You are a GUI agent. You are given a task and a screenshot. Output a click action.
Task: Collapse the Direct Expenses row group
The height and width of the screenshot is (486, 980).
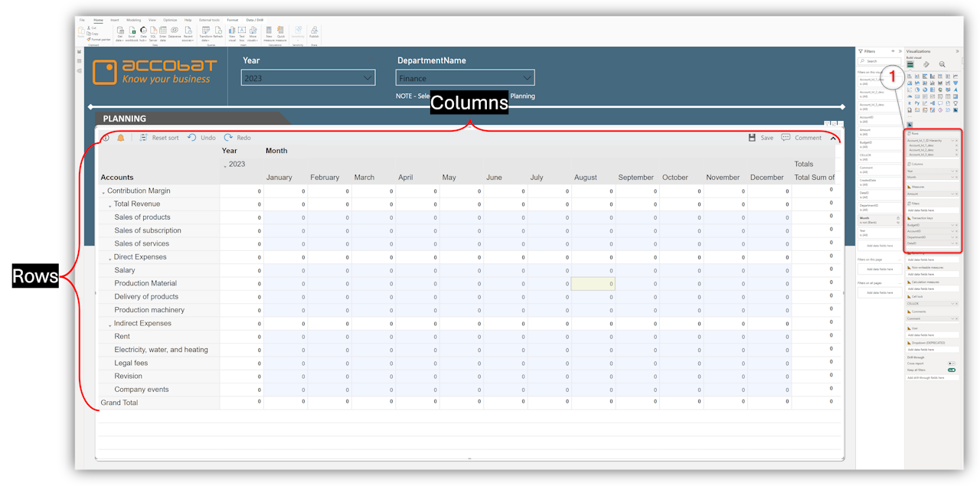109,258
